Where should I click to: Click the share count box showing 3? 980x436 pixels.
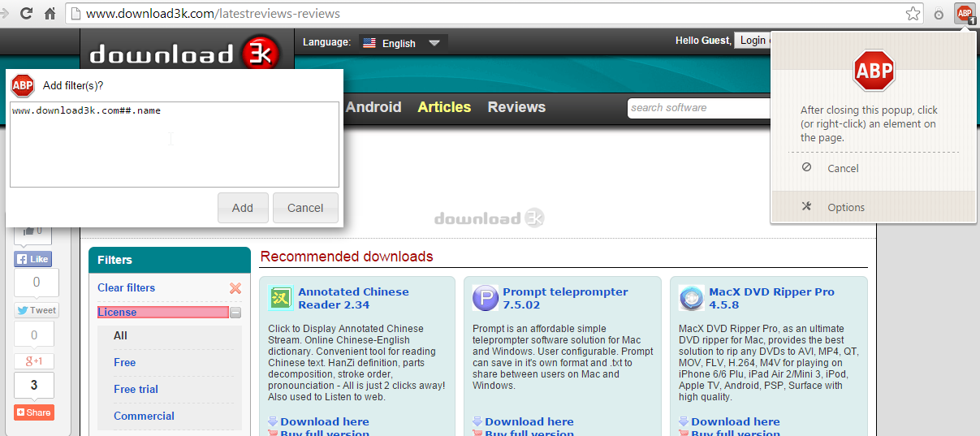coord(34,385)
